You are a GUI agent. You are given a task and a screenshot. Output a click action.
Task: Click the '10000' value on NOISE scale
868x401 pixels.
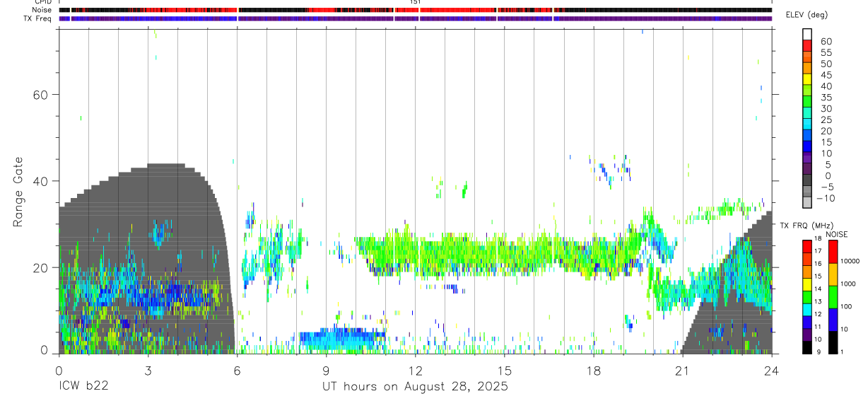(x=850, y=261)
